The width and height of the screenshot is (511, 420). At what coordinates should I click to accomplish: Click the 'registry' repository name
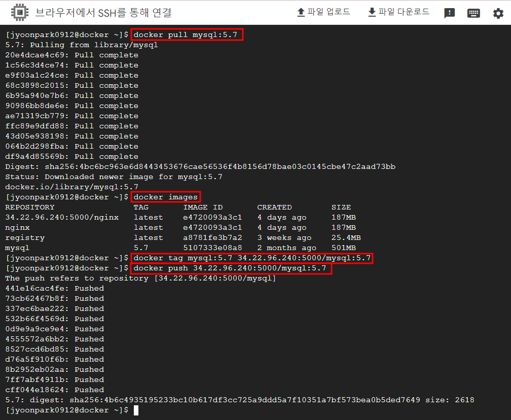(25, 238)
